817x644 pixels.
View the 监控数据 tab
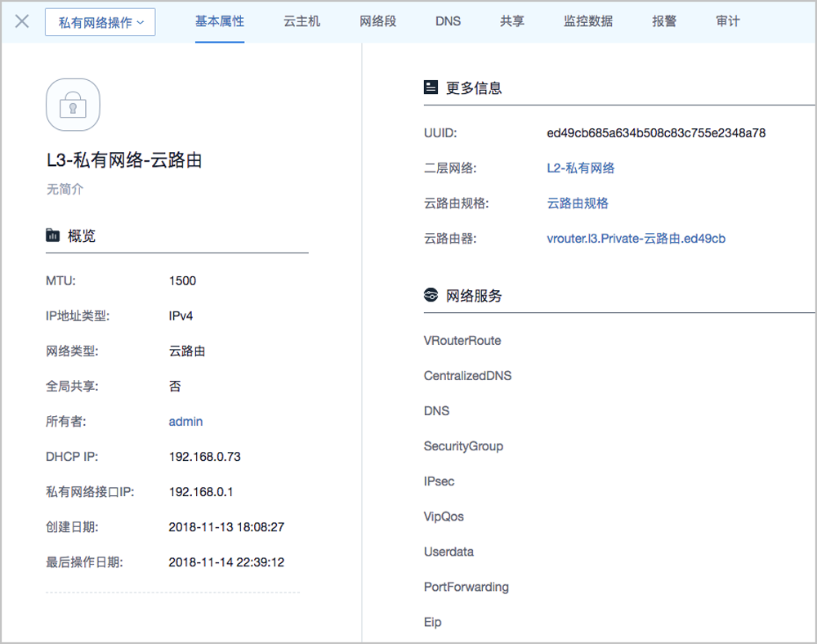pos(588,21)
